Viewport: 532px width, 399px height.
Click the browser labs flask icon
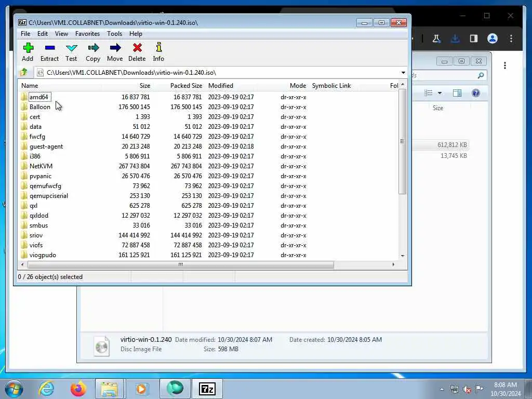pos(436,38)
